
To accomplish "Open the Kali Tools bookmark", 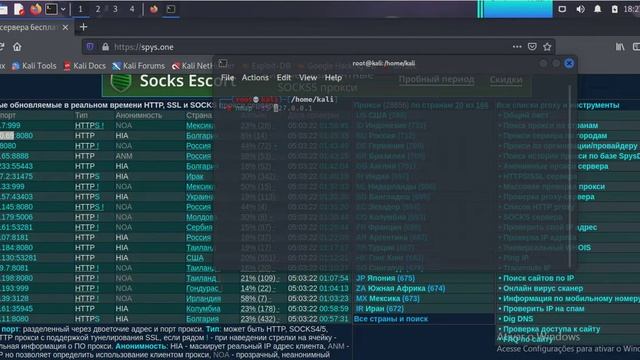I will pyautogui.click(x=34, y=66).
